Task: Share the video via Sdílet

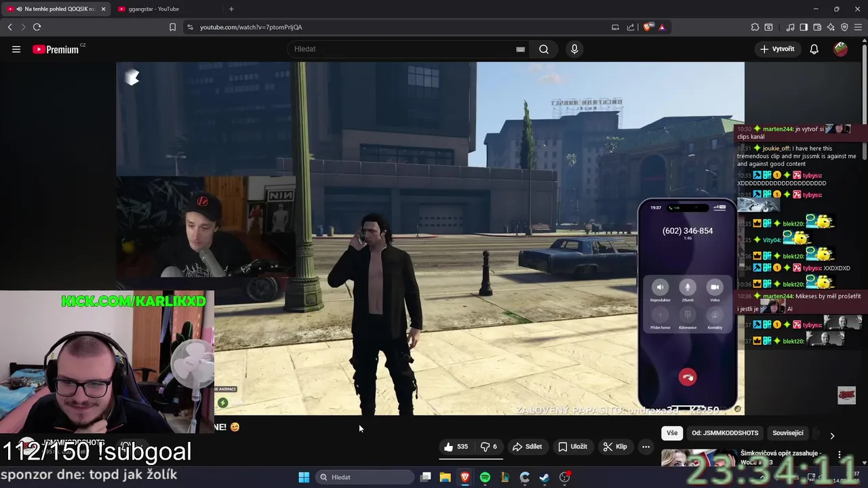Action: click(528, 447)
